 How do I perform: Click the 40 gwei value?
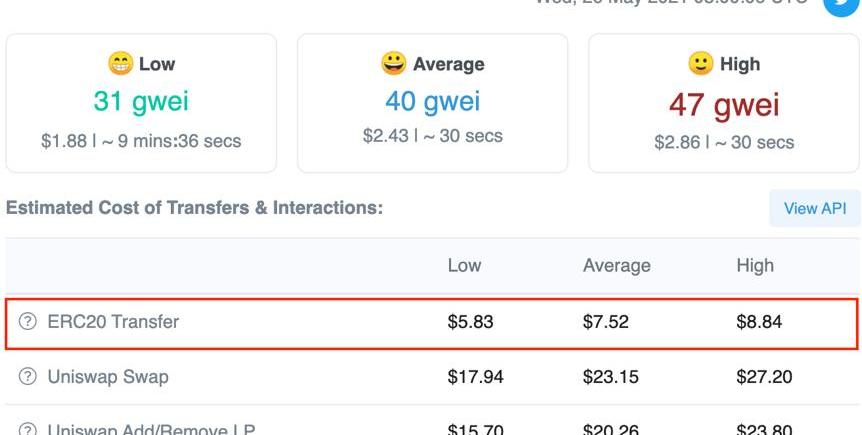433,102
